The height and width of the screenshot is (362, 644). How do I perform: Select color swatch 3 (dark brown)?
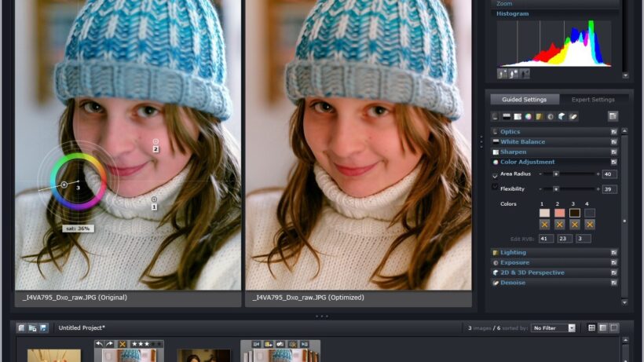pyautogui.click(x=575, y=213)
